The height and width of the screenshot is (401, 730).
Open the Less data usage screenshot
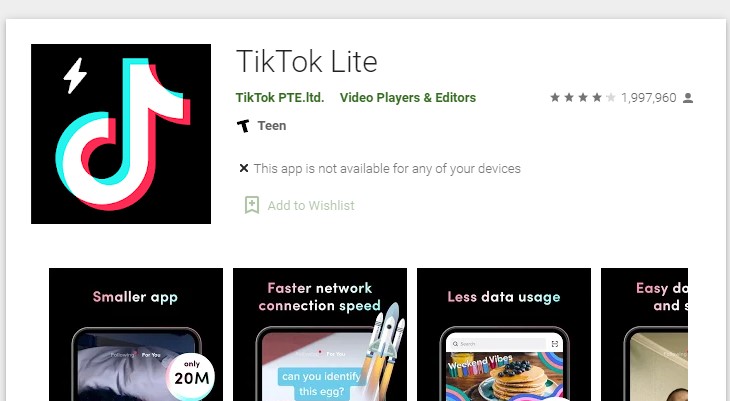point(504,334)
